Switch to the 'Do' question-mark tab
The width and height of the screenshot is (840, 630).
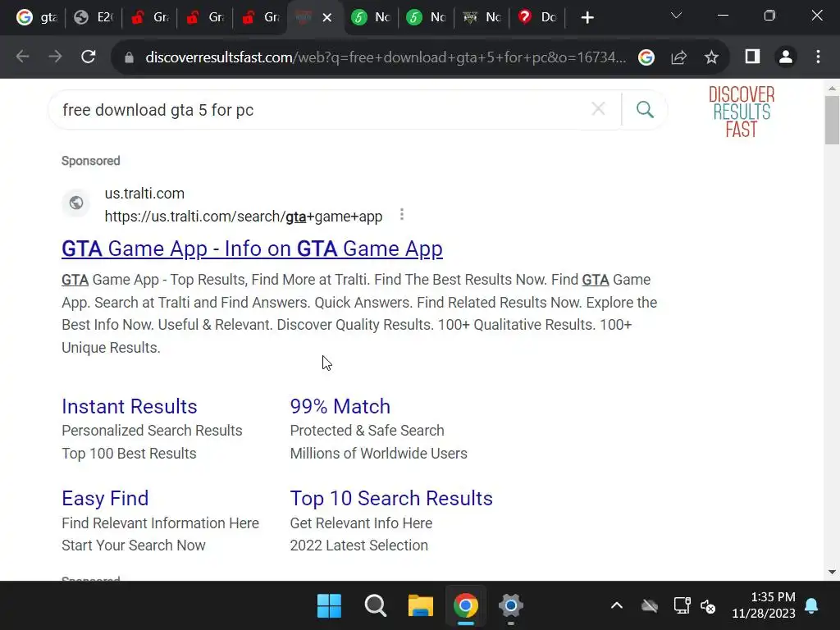(537, 17)
